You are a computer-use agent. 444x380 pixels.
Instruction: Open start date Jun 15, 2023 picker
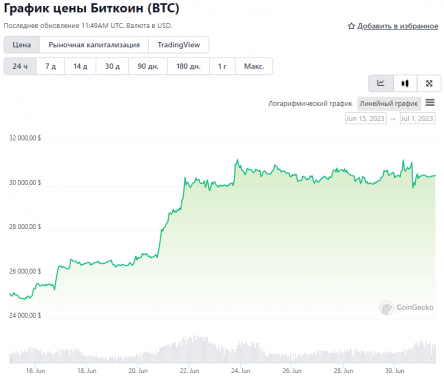(x=366, y=118)
